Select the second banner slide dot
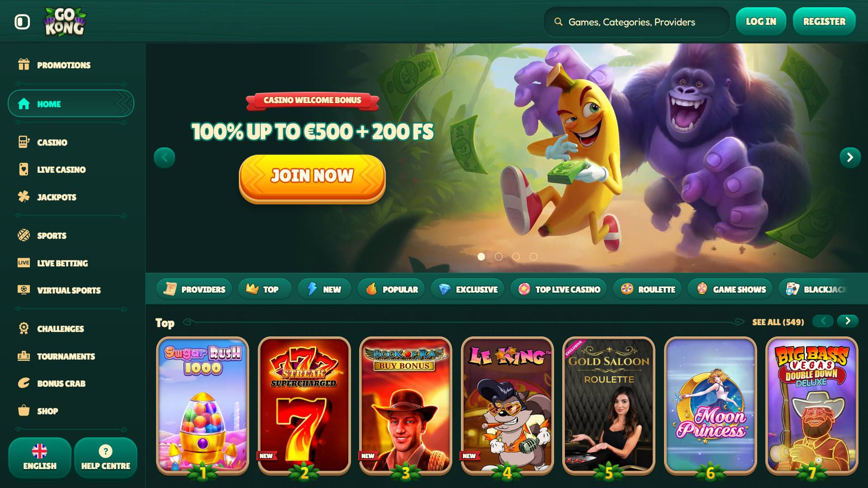Image resolution: width=868 pixels, height=488 pixels. (x=498, y=256)
